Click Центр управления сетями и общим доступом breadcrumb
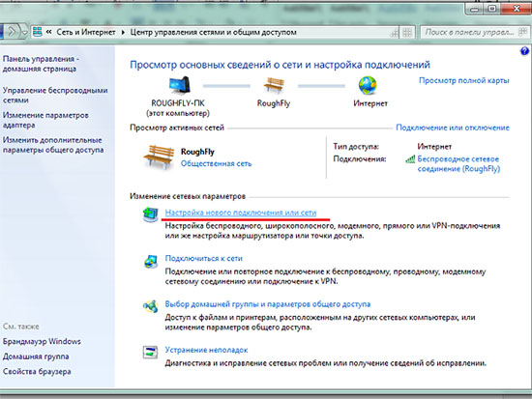The width and height of the screenshot is (532, 399). click(x=214, y=32)
